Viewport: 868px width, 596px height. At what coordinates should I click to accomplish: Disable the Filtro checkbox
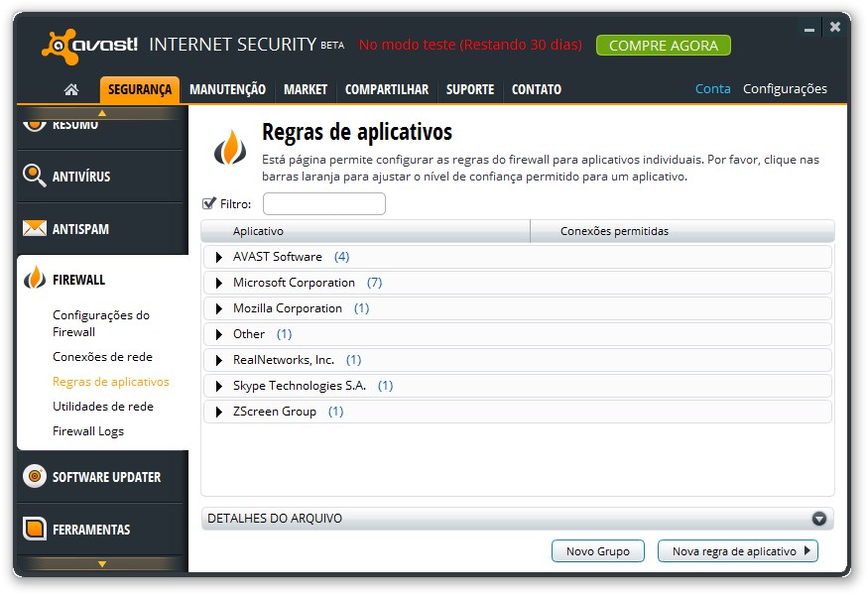pyautogui.click(x=208, y=203)
